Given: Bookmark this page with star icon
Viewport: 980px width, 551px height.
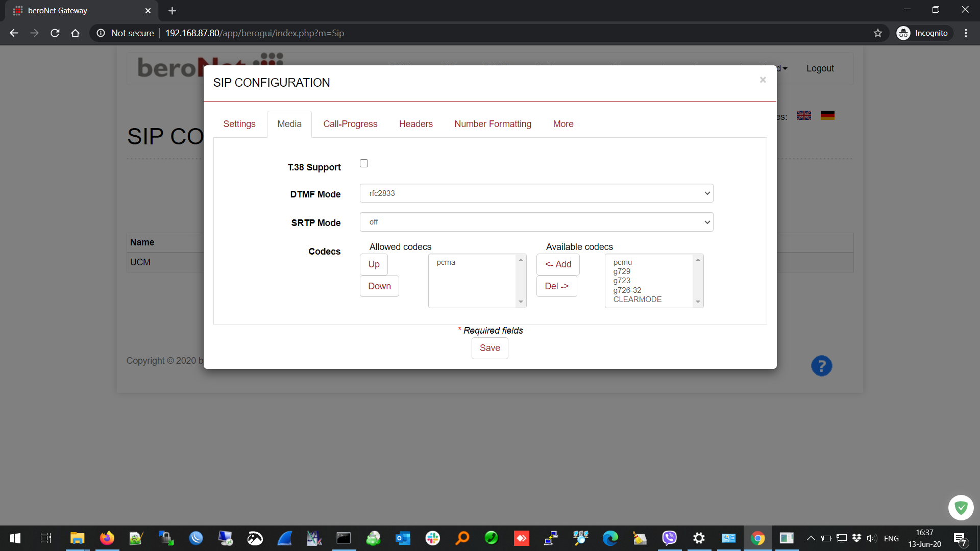Looking at the screenshot, I should pos(877,33).
